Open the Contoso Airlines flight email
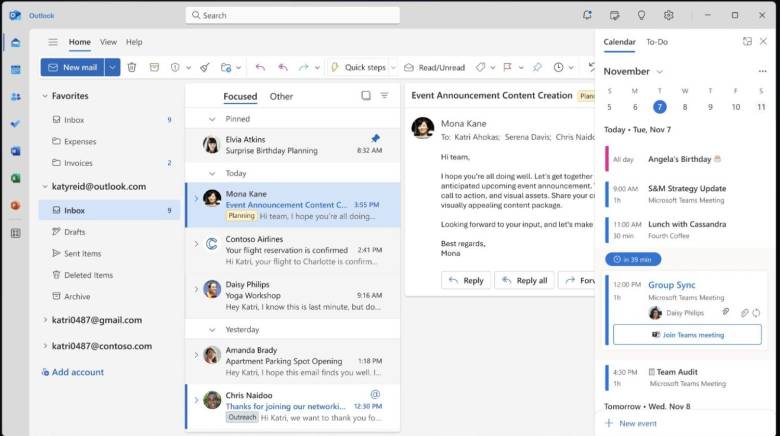Screen dimensions: 780x436 coord(292,250)
